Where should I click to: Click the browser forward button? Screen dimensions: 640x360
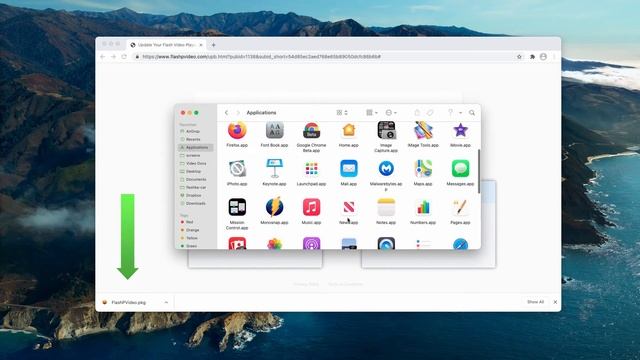click(x=113, y=57)
